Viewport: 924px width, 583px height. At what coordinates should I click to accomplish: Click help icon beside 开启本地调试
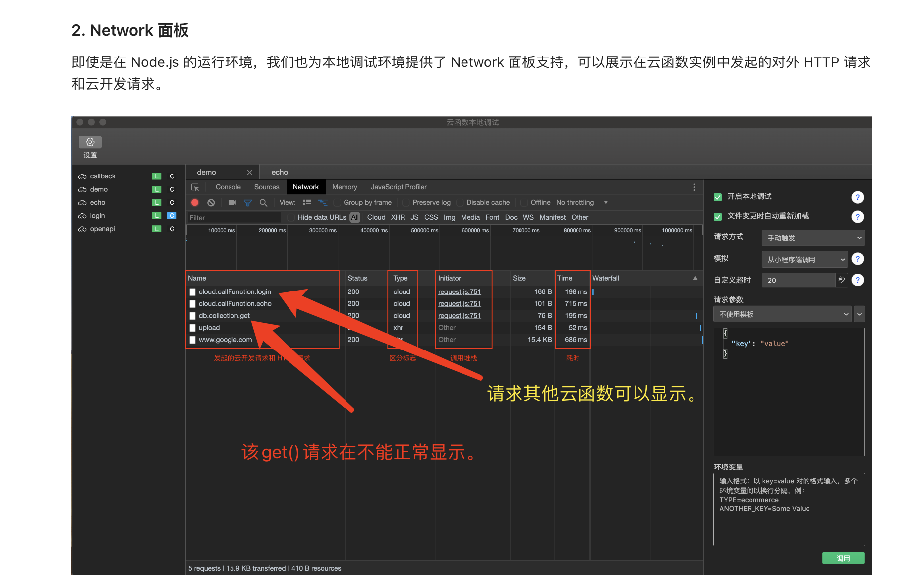coord(858,197)
